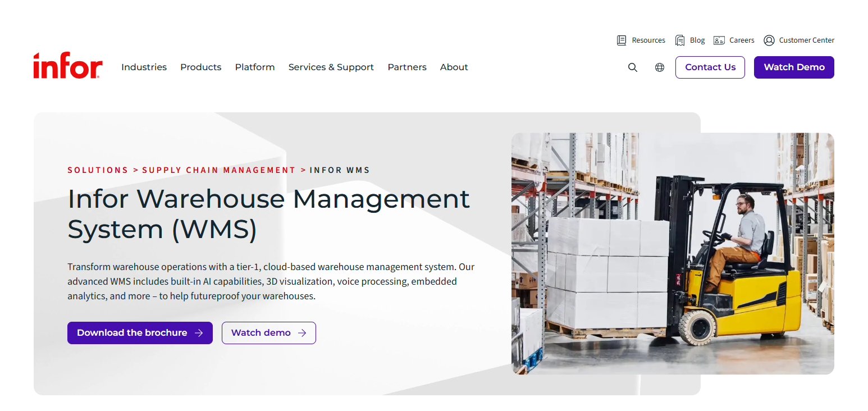This screenshot has width=868, height=411.
Task: Open the About menu
Action: coord(454,67)
